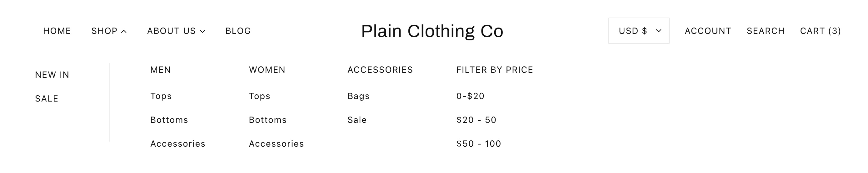Expand the ABOUT US dropdown

tap(176, 31)
